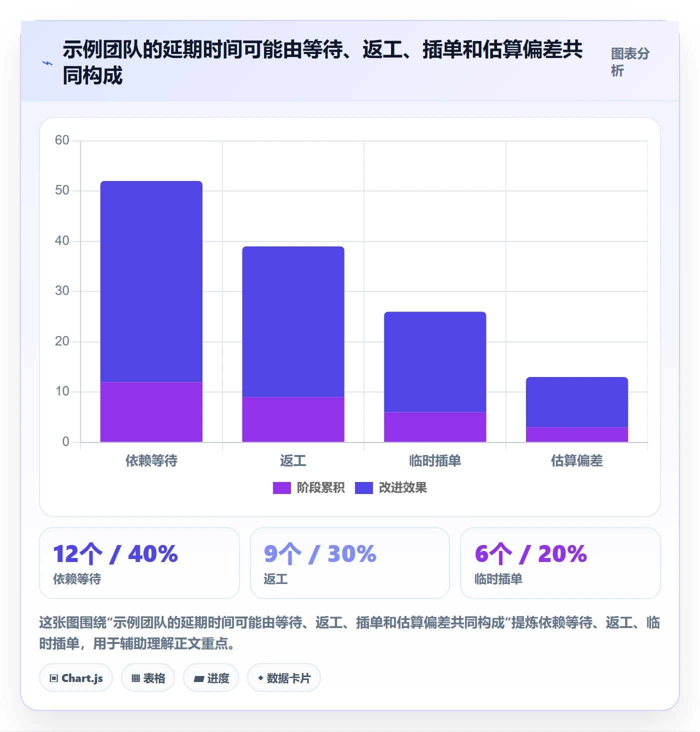This screenshot has height=732, width=700.
Task: Toggle the 改进效果 legend entry
Action: (391, 487)
